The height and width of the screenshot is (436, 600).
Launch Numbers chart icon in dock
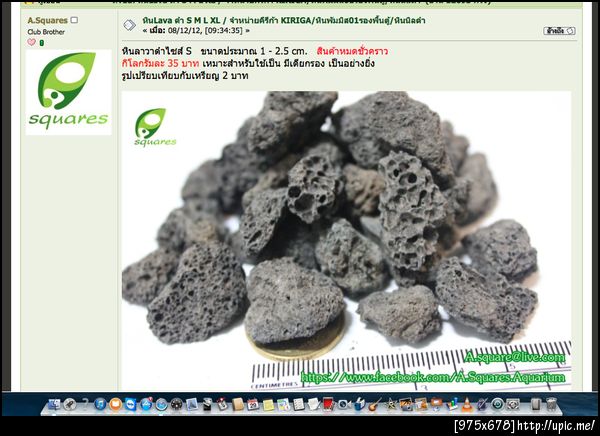(x=452, y=404)
